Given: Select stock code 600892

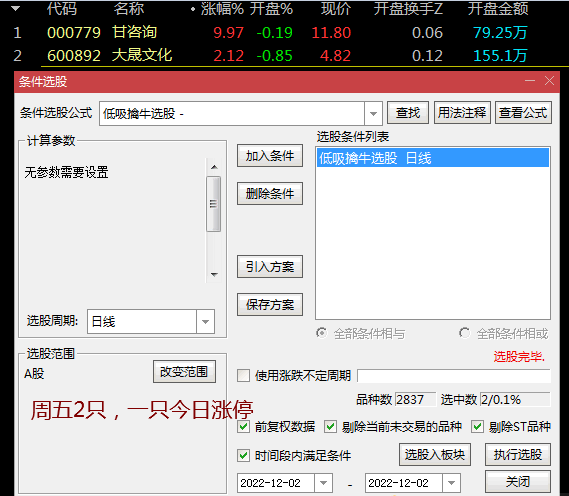Looking at the screenshot, I should pos(74,56).
